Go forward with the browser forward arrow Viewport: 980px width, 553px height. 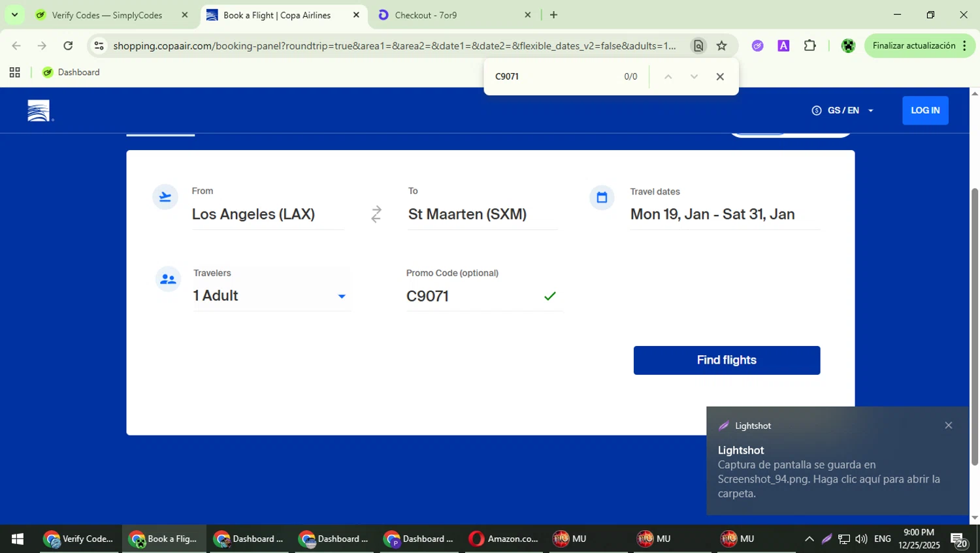point(42,46)
